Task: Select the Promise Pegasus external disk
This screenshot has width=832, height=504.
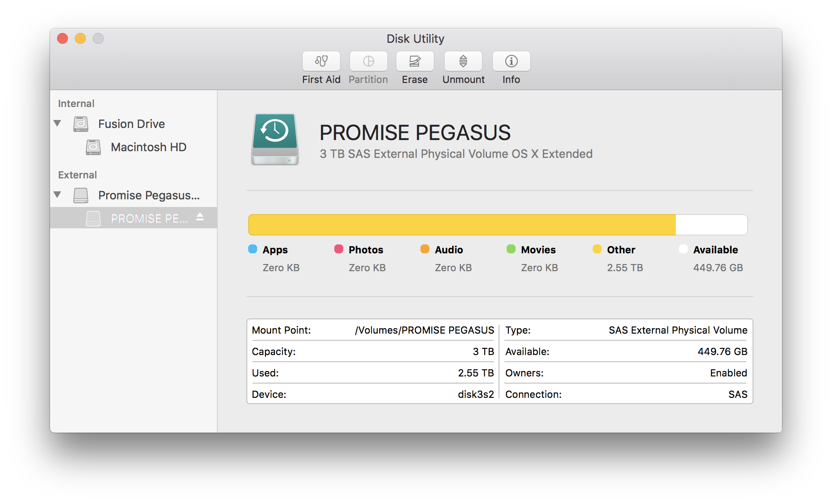Action: (149, 195)
